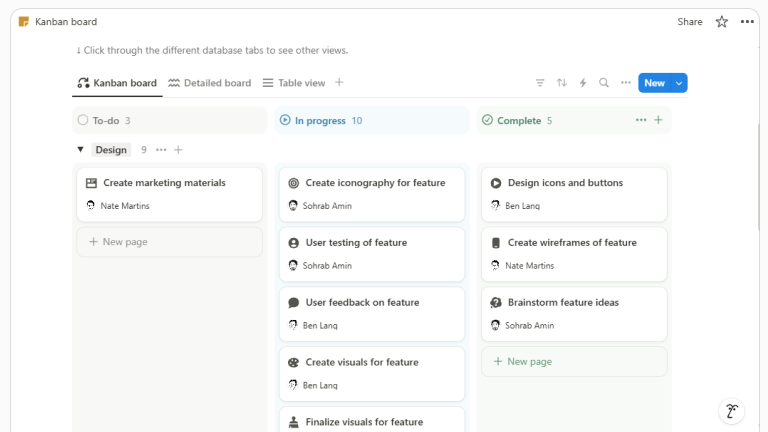Open automations lightning bolt icon
The image size is (768, 432).
[x=583, y=83]
